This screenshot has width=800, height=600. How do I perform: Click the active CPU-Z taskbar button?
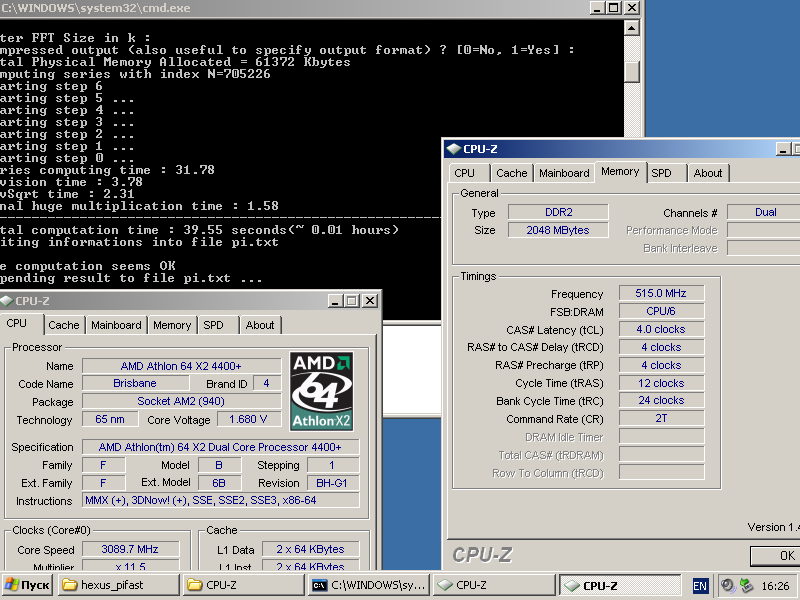click(620, 585)
